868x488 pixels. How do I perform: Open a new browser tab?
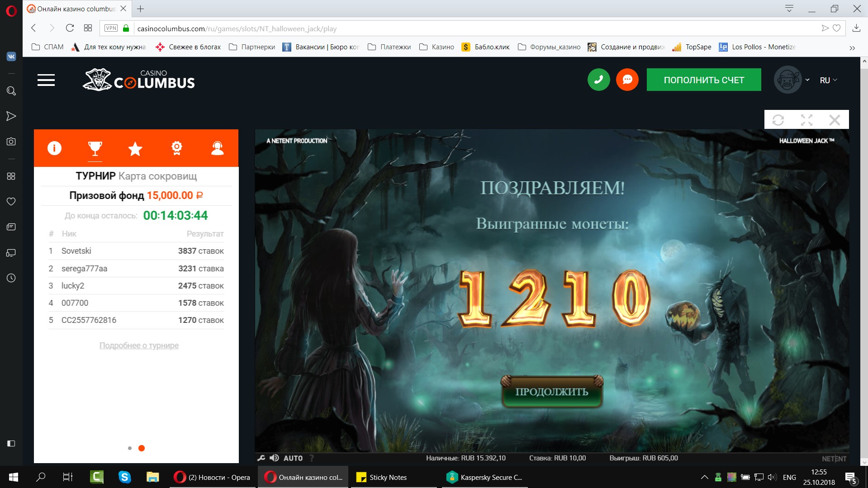[x=140, y=9]
